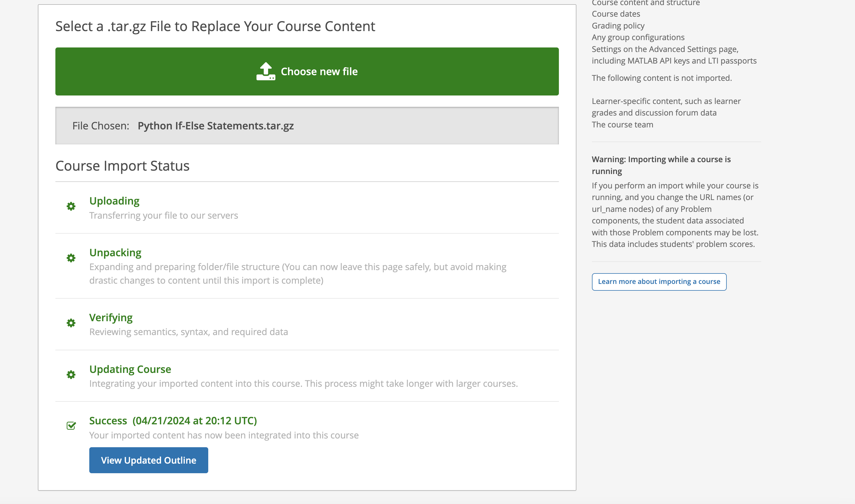Click the gear icon beside Updating Course stage
855x504 pixels.
coord(71,375)
